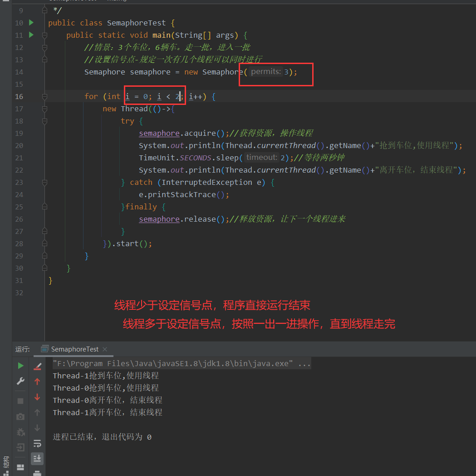
Task: Collapse main method fold at line 11
Action: click(x=44, y=35)
